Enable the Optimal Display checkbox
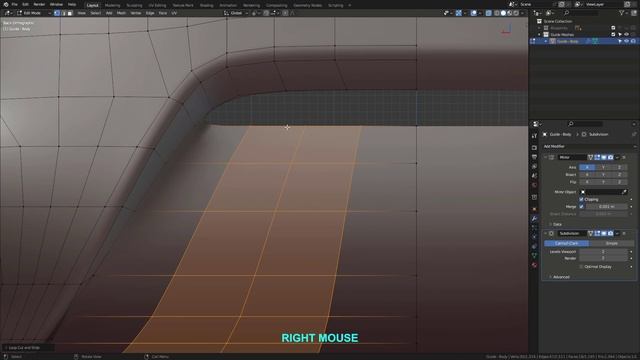The width and height of the screenshot is (640, 360). pos(581,267)
